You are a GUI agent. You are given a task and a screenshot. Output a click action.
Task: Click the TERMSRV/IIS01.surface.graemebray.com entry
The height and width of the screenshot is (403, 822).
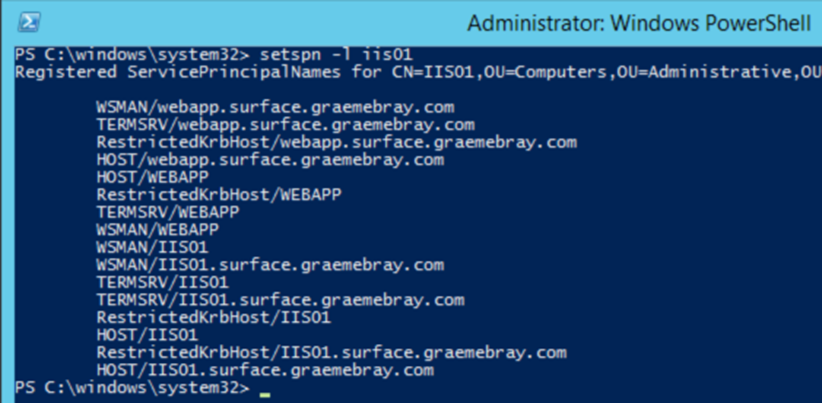click(x=280, y=300)
